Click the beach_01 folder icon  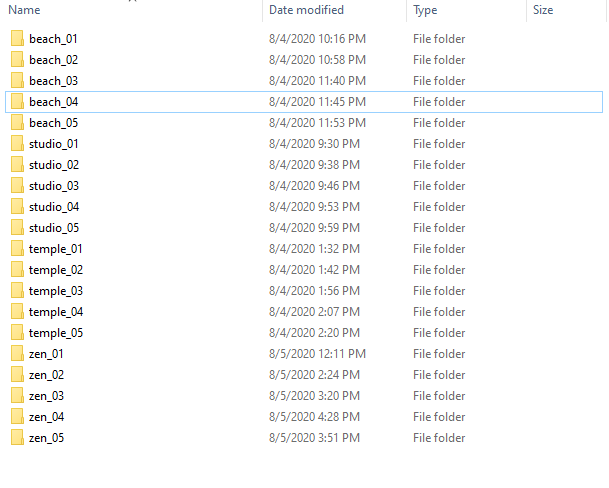pyautogui.click(x=17, y=38)
